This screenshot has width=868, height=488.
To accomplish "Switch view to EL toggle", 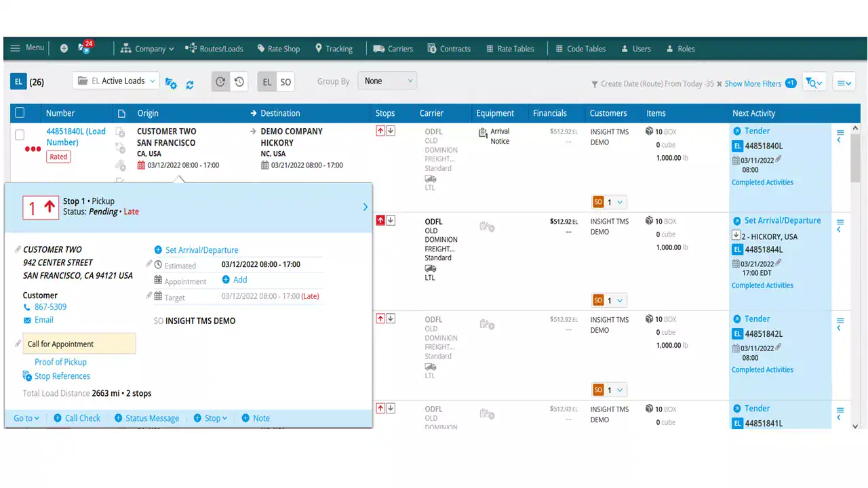I will (x=267, y=82).
